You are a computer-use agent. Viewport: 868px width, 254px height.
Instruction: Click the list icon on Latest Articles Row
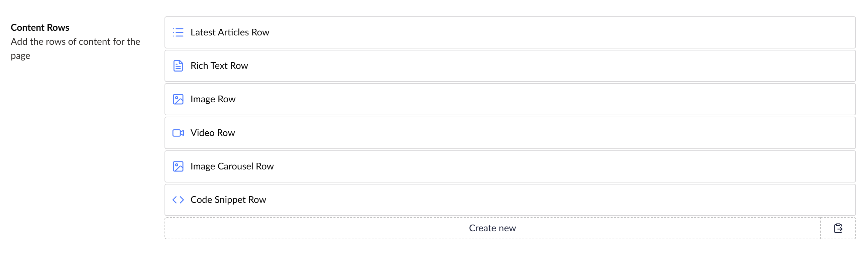click(178, 32)
